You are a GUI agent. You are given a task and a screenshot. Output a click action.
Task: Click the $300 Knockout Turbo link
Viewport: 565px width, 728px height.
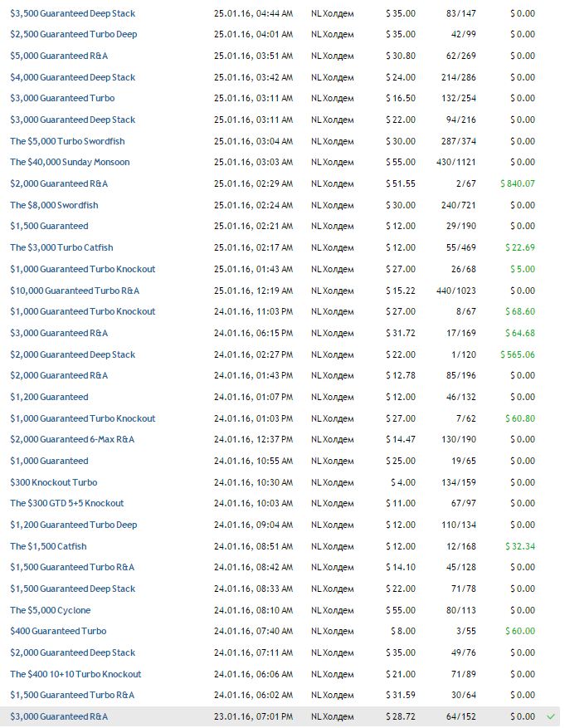tap(53, 482)
